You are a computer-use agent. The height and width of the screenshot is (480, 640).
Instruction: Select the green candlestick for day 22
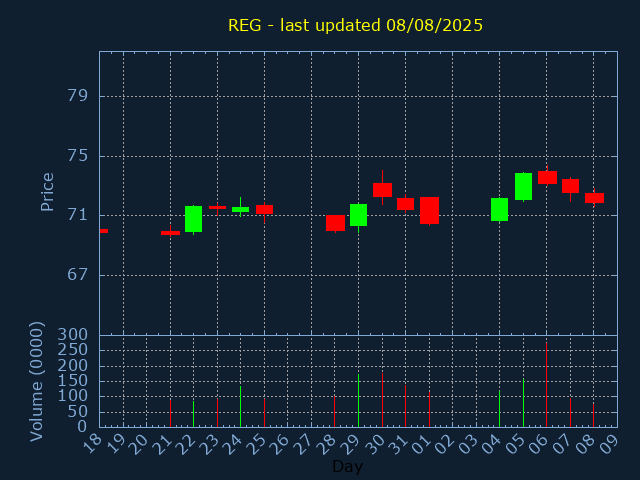tap(193, 219)
